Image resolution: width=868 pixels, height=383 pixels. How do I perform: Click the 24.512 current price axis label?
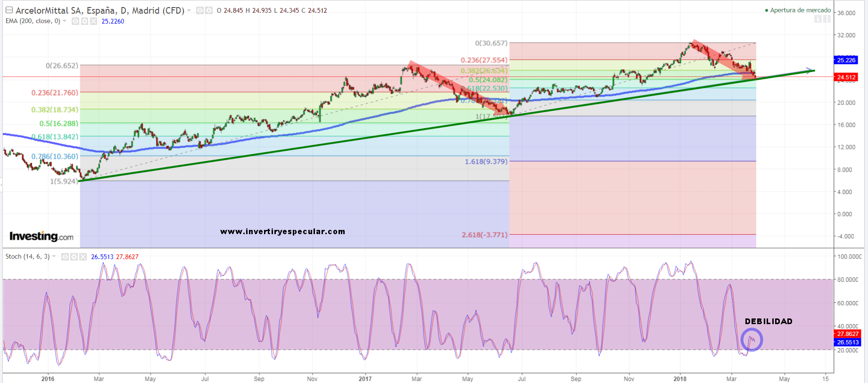click(x=846, y=77)
